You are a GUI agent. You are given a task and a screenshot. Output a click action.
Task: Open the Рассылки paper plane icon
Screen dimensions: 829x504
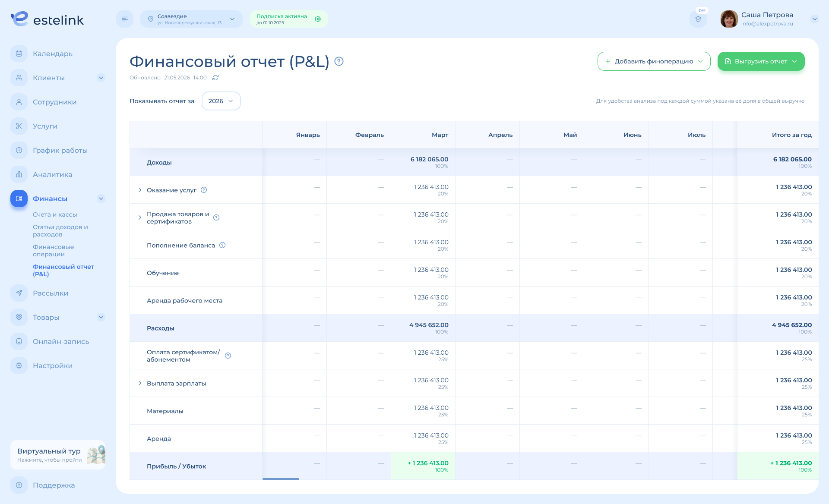point(19,293)
